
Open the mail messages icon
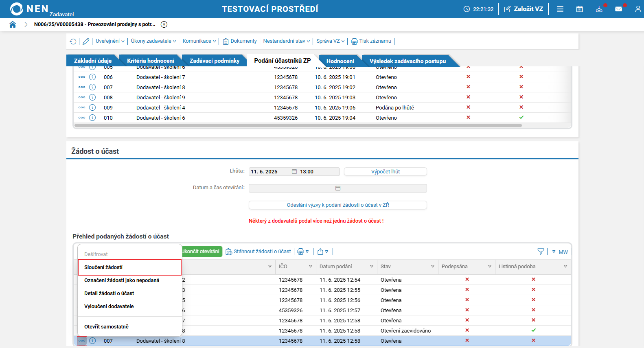click(618, 9)
